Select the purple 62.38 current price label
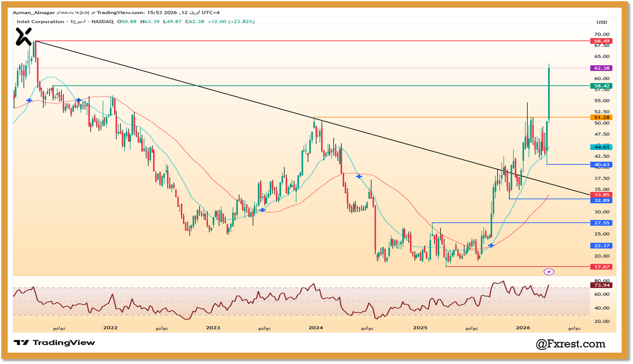Screen dimensions: 633x364 click(x=601, y=68)
